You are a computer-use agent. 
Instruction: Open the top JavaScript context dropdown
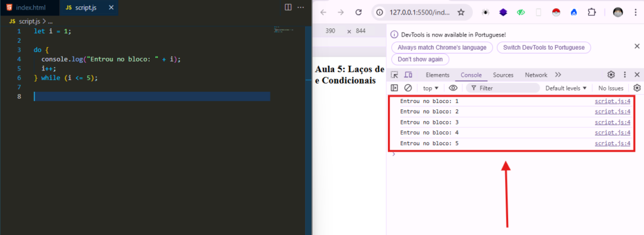tap(431, 88)
